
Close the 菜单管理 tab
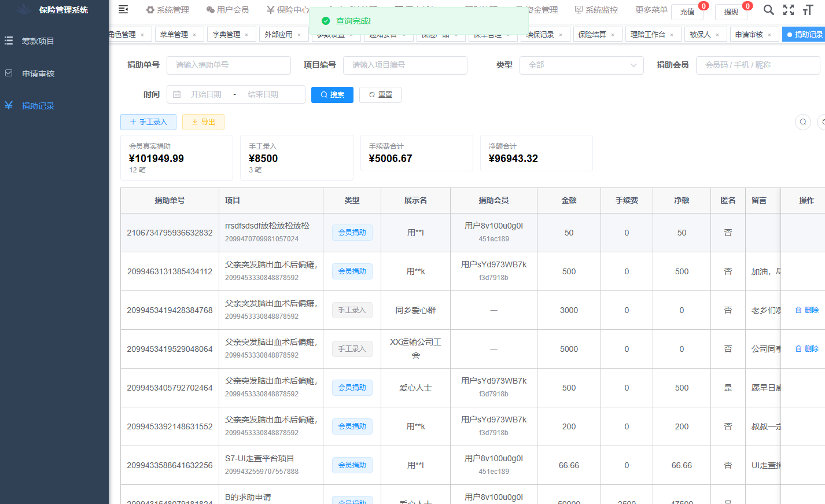194,35
